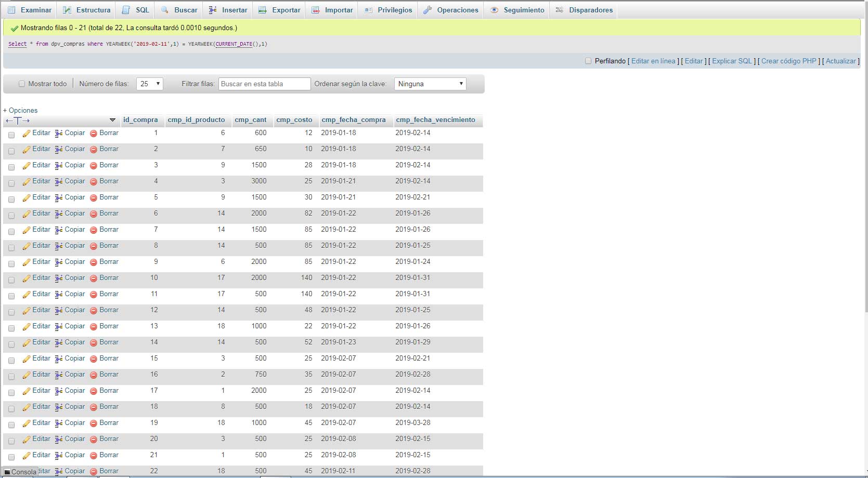This screenshot has width=868, height=478.
Task: Click the Operaciones wrench icon
Action: click(427, 10)
